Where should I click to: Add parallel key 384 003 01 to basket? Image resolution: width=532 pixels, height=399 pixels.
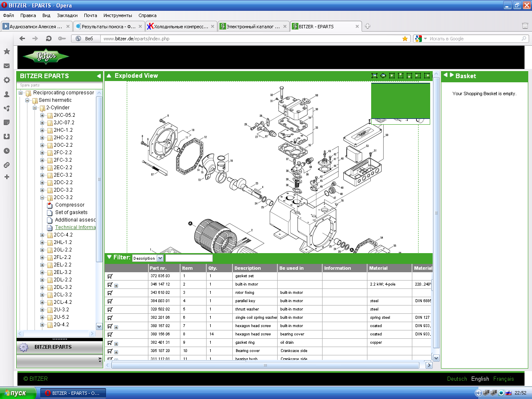coord(110,301)
